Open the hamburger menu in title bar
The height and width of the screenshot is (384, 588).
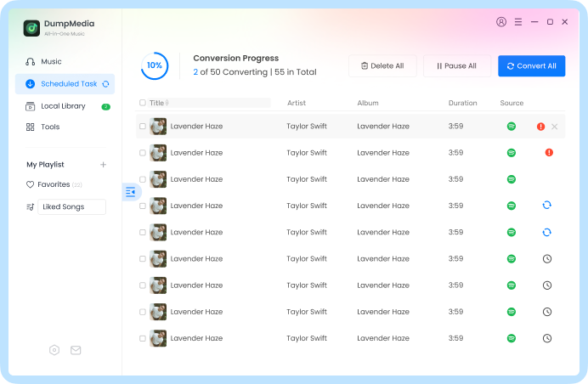click(518, 22)
